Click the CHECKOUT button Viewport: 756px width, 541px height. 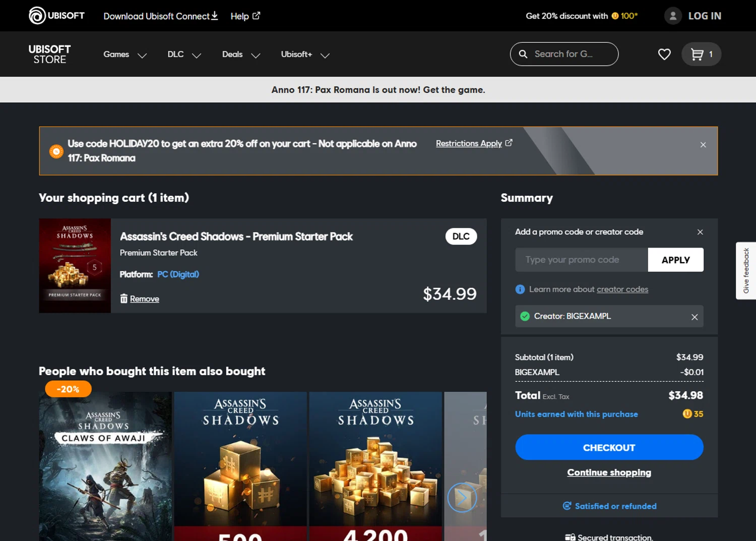(x=609, y=447)
